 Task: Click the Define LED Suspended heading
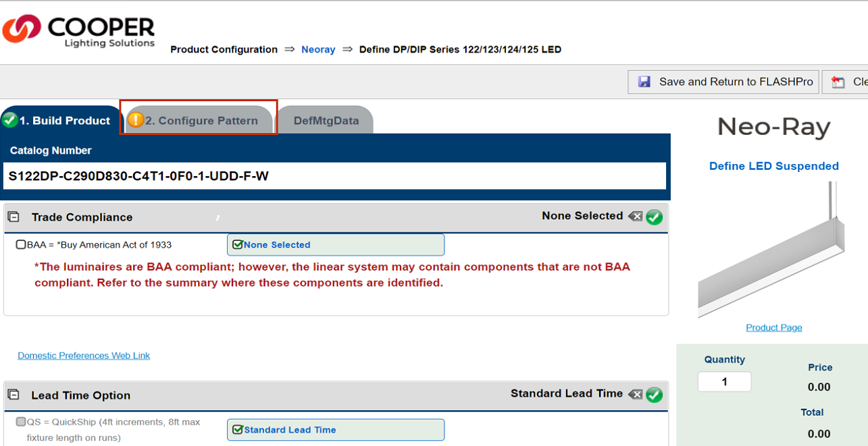pyautogui.click(x=774, y=166)
